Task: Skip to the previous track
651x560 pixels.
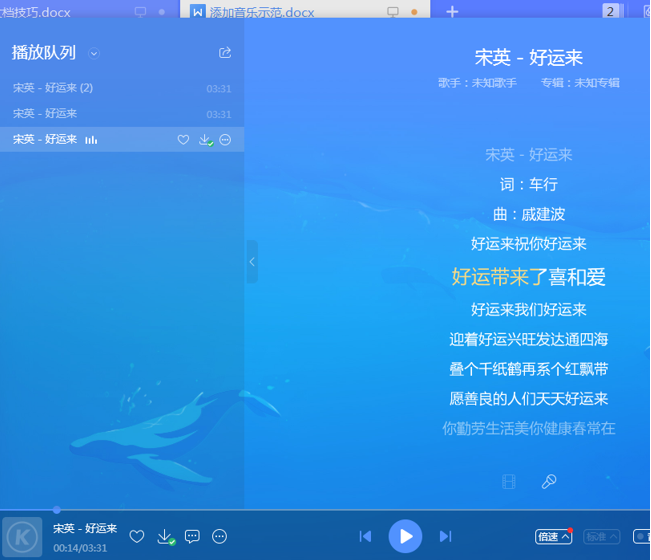Action: 365,536
